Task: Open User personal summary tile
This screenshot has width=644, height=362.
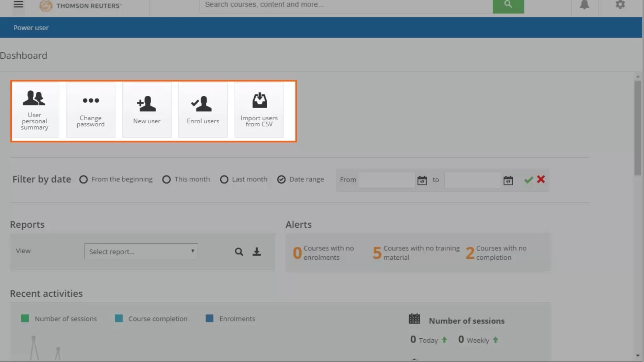Action: [x=35, y=110]
